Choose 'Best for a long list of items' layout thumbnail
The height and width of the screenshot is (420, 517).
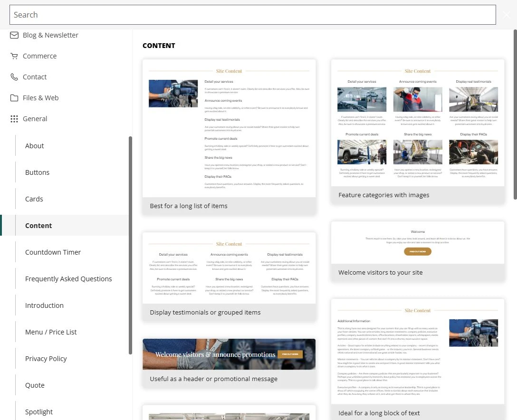229,128
